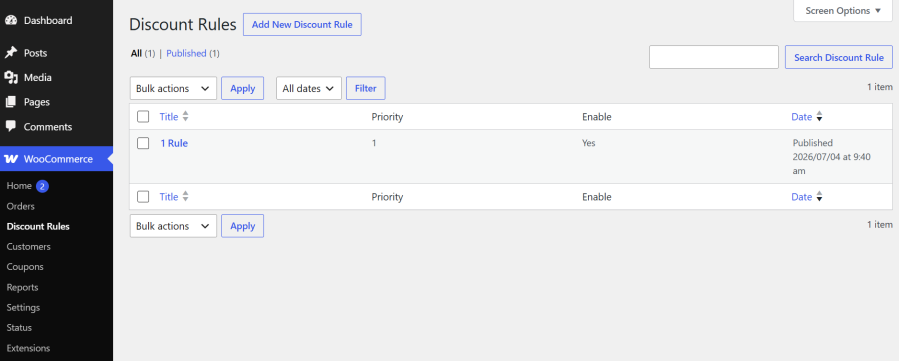Click the Posts pushpin icon
Screen dimensions: 899x361
pos(11,53)
